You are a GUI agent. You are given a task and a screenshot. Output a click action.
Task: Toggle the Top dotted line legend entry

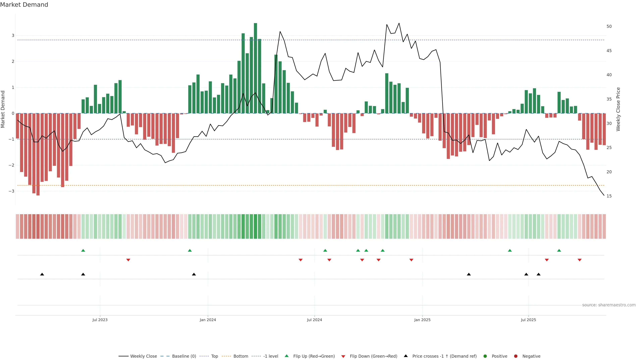point(214,356)
